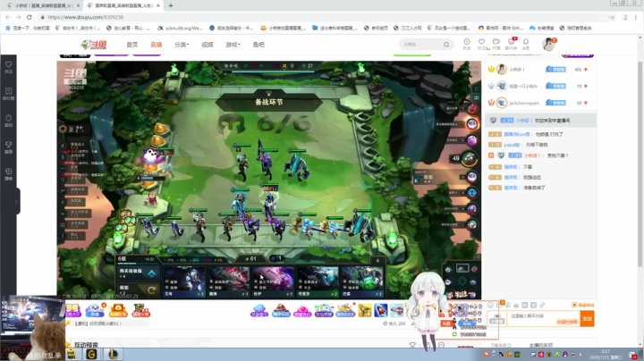Click the first gift icon below the video

point(72,311)
